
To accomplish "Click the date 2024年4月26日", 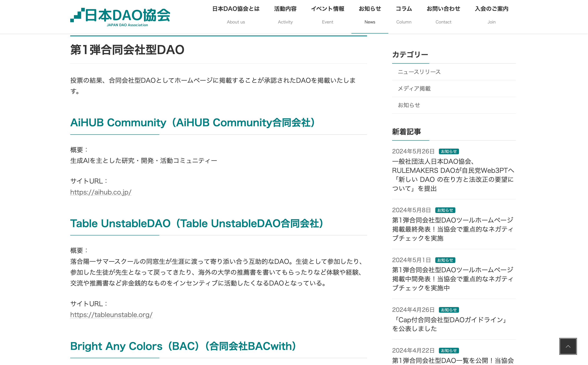I will [x=413, y=310].
